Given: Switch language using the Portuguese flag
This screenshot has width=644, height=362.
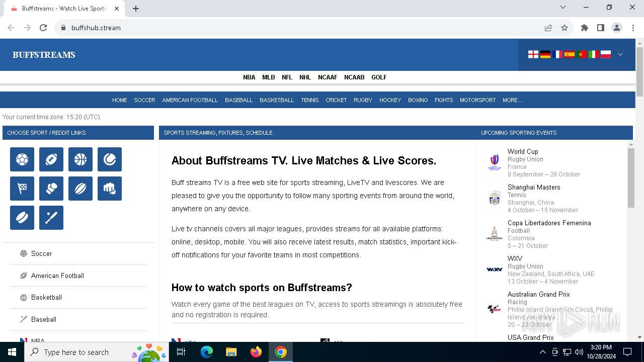Looking at the screenshot, I should coord(582,54).
